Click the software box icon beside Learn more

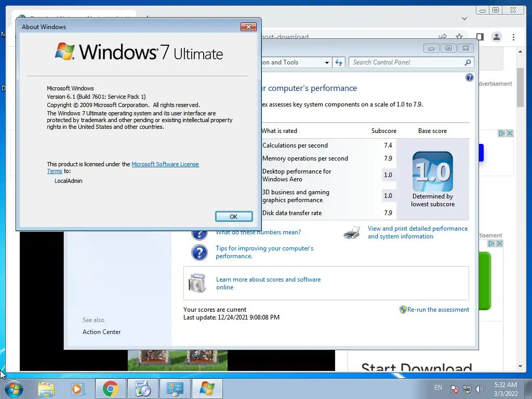197,283
